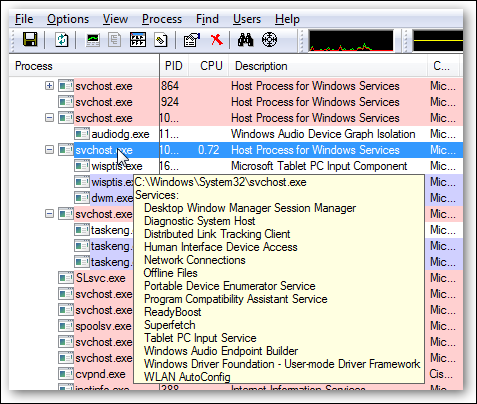Click the Cis... company cell for cvpnd.exe
The image size is (477, 404).
pyautogui.click(x=441, y=374)
